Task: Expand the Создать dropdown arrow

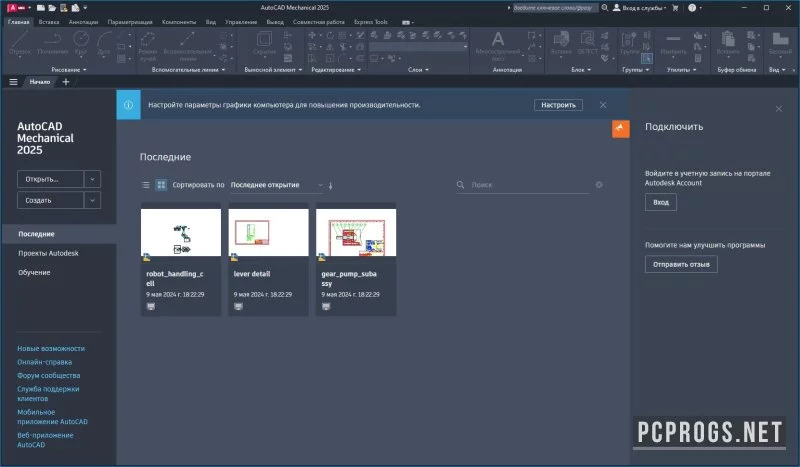Action: point(92,201)
